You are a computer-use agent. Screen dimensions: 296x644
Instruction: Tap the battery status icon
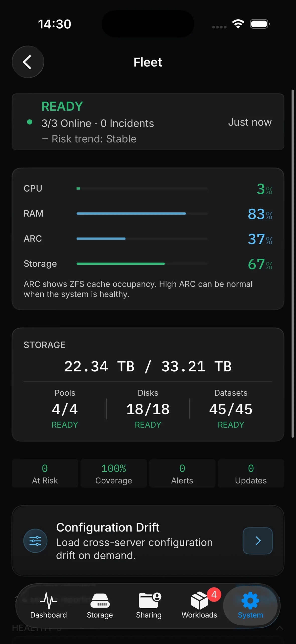[x=260, y=24]
